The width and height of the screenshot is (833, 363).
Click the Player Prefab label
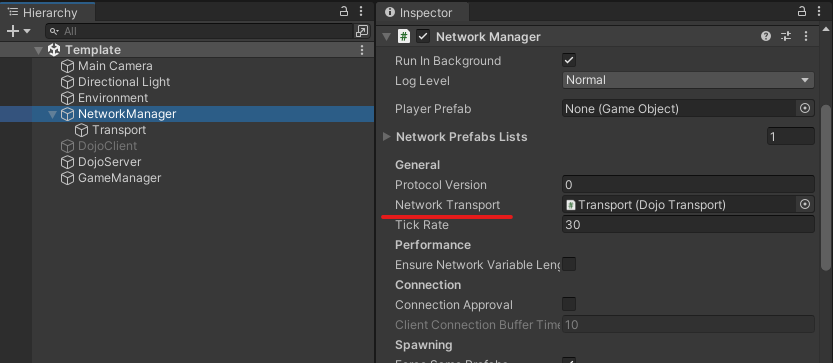[433, 109]
